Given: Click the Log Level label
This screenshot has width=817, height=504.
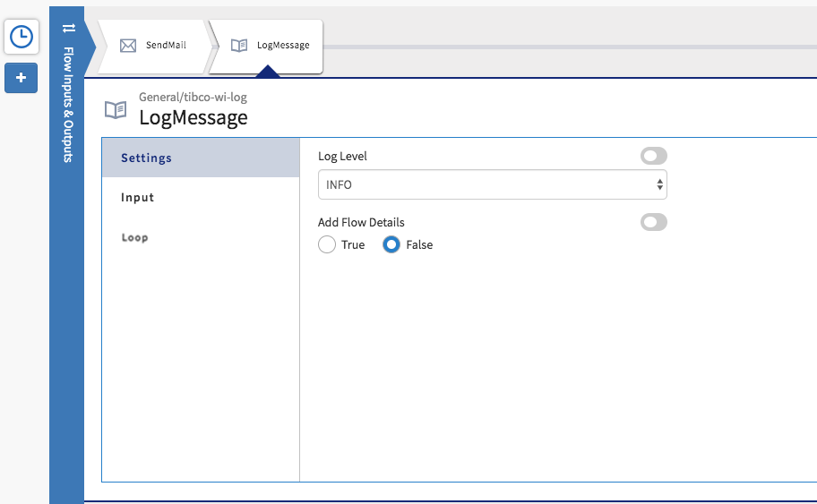Looking at the screenshot, I should pyautogui.click(x=342, y=156).
